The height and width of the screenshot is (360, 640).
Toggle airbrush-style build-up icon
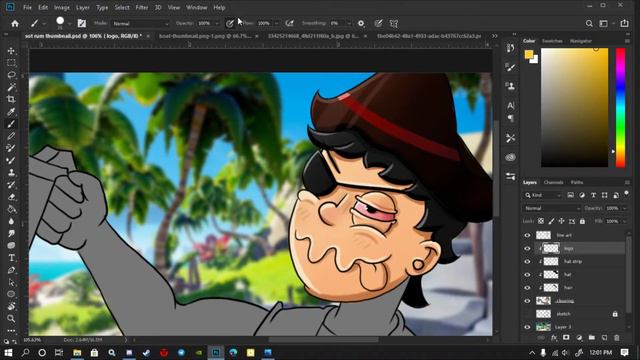pos(289,24)
